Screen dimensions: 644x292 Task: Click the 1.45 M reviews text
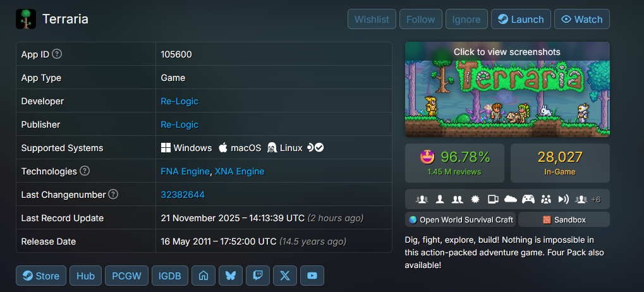454,172
